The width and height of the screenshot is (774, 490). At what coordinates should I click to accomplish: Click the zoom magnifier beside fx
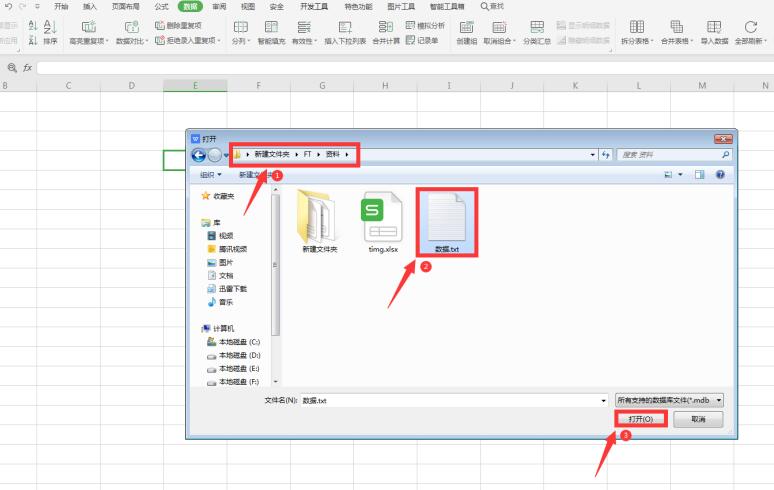click(x=12, y=68)
